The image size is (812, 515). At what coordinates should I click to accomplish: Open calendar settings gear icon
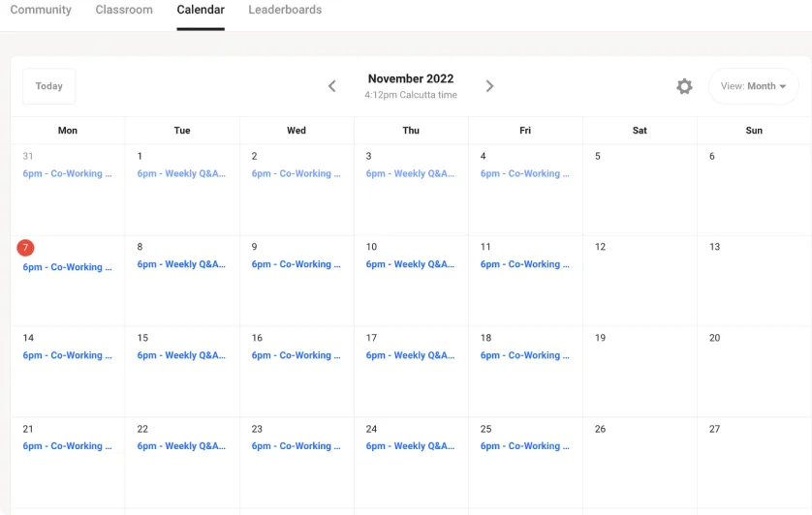[684, 86]
